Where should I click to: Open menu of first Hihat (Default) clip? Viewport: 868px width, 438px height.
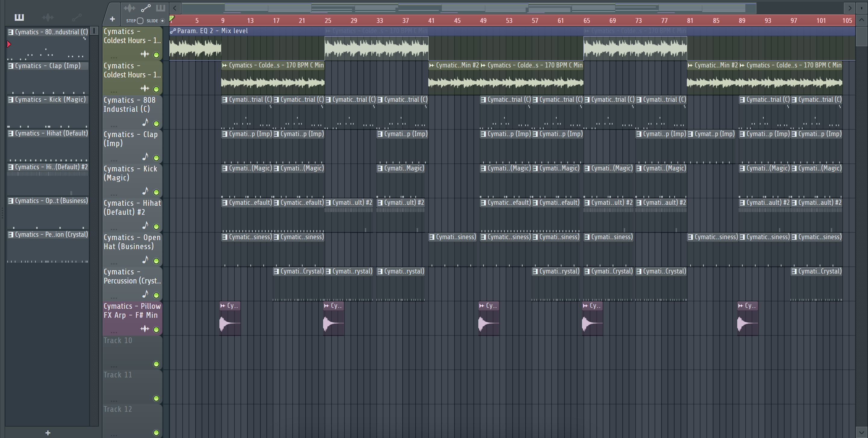point(225,203)
